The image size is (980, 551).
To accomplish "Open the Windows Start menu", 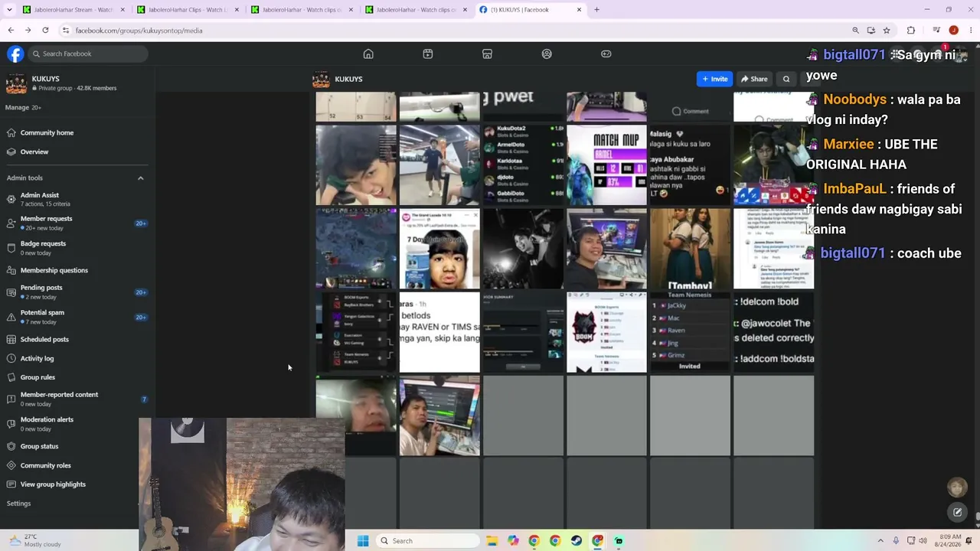I will [363, 541].
